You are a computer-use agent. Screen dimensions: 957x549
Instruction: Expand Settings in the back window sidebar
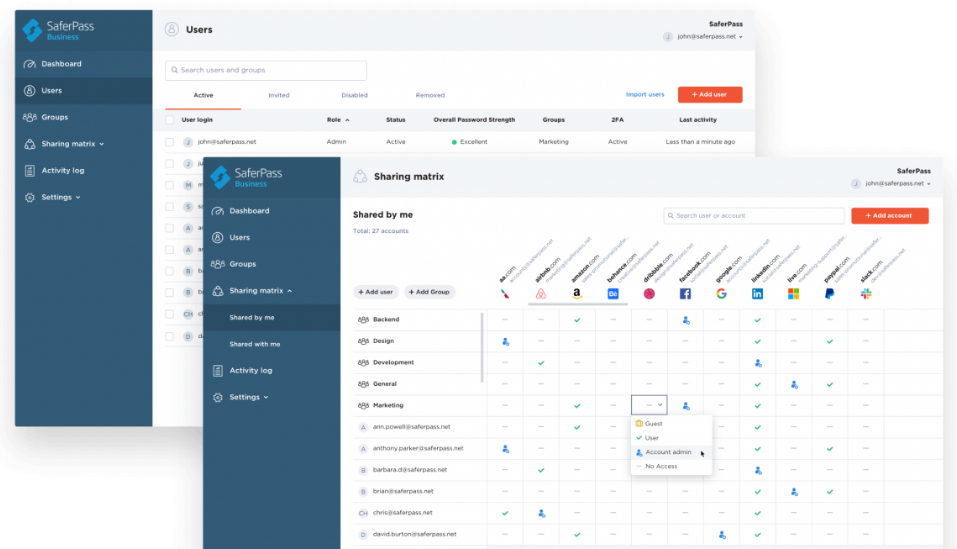(x=60, y=198)
